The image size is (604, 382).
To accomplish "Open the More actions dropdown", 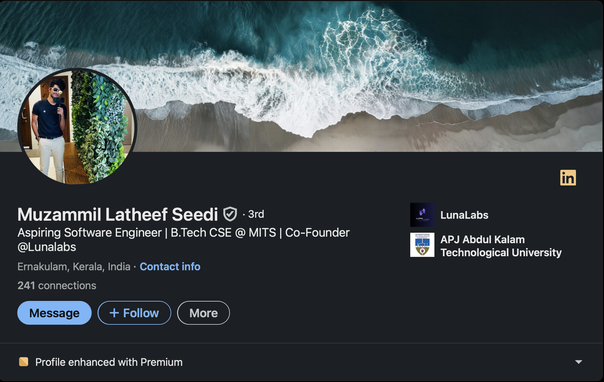I will [203, 313].
